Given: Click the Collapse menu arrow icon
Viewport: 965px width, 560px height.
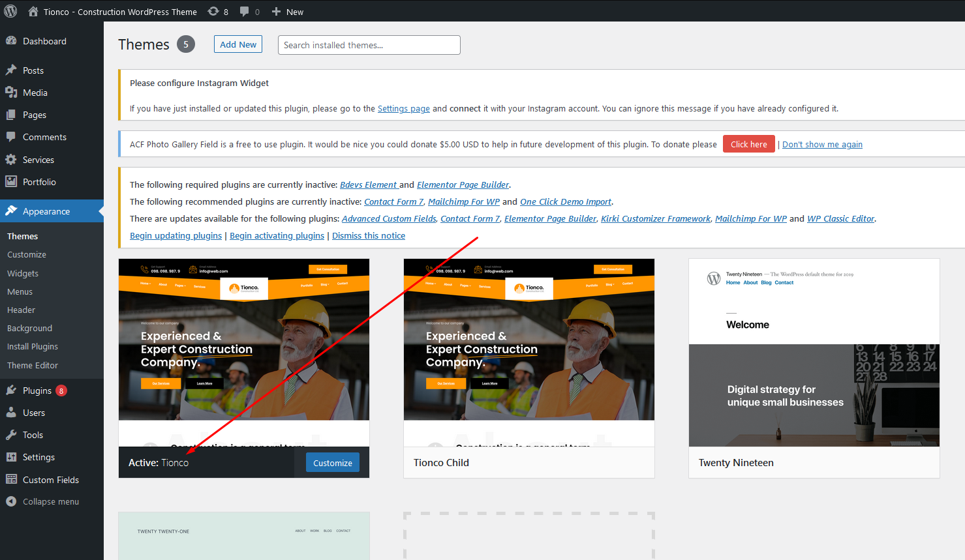Looking at the screenshot, I should coord(11,501).
